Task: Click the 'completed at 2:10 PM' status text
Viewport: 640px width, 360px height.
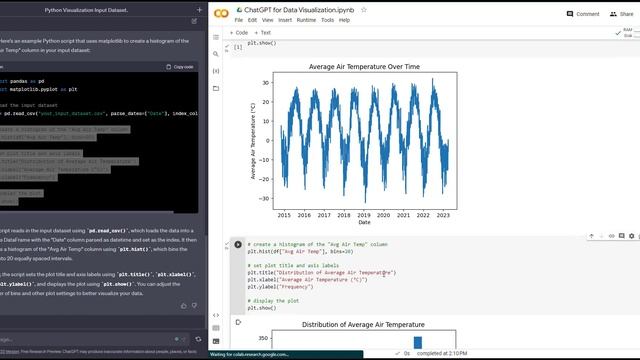Action: tap(442, 353)
